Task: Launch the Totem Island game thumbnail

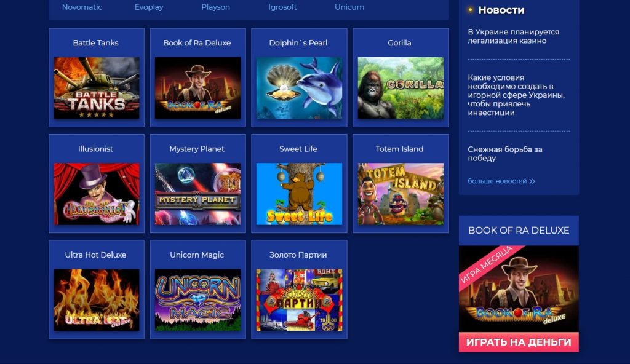Action: click(401, 194)
